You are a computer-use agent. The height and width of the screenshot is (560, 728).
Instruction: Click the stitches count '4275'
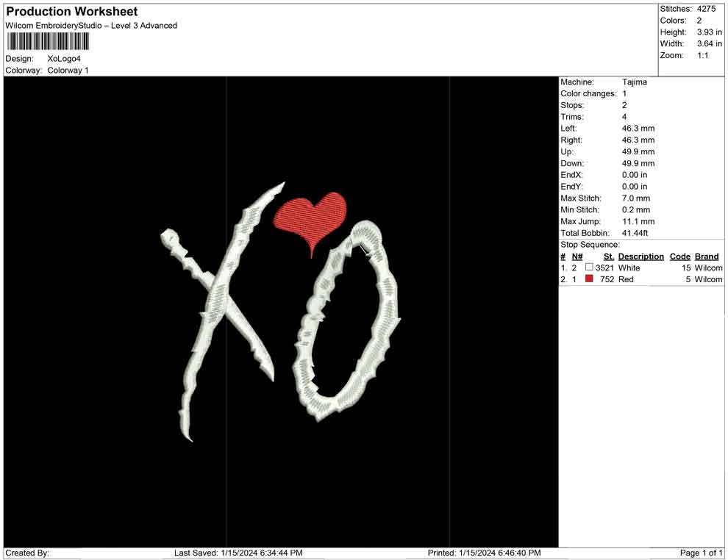[x=706, y=9]
